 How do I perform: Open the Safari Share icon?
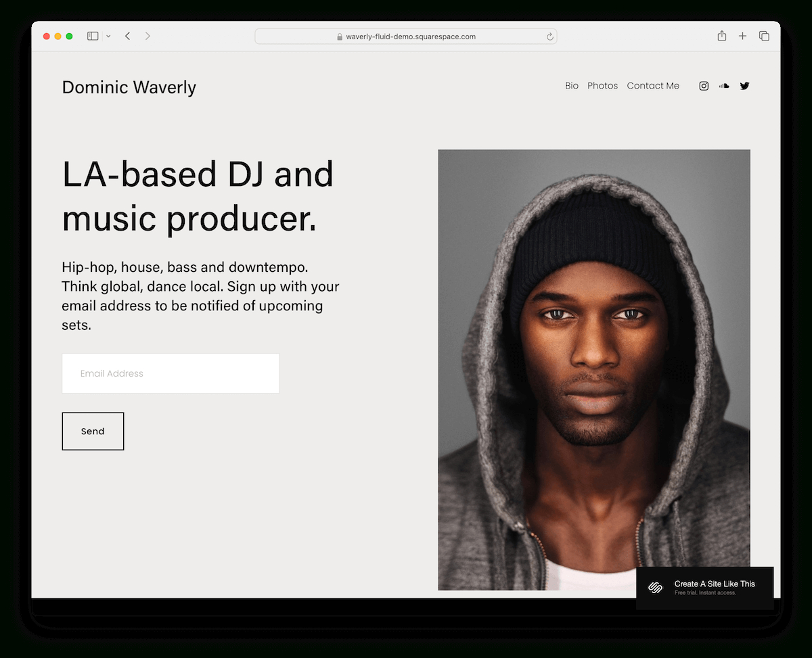point(722,36)
